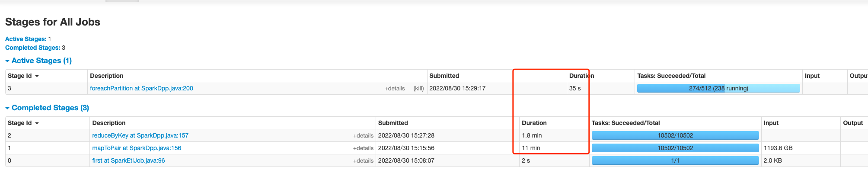
Task: Click the 274/512 running tasks progress bar
Action: [x=718, y=88]
